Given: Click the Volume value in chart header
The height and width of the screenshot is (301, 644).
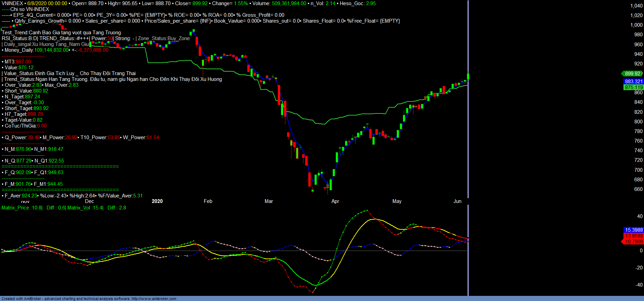Looking at the screenshot, I should [x=289, y=3].
